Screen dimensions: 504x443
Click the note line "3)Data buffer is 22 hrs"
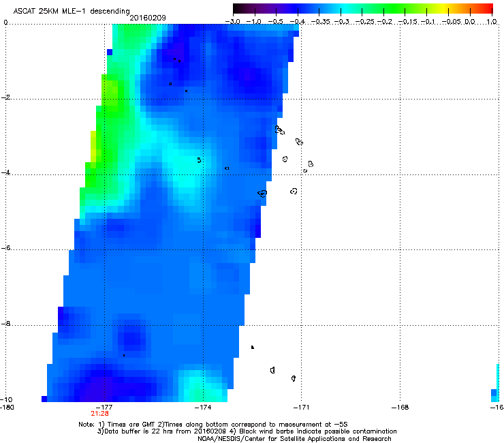(x=247, y=431)
